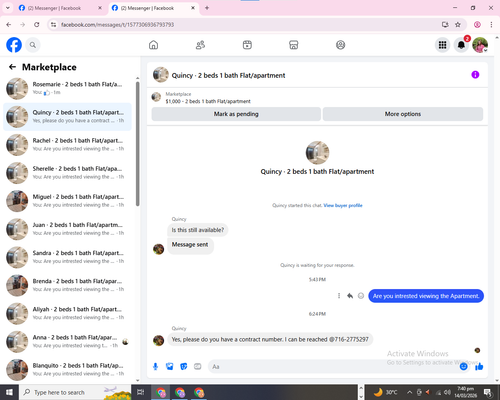Screen dimensions: 500x400
Task: Click the large Quincy listing avatar in chat
Action: pyautogui.click(x=317, y=153)
